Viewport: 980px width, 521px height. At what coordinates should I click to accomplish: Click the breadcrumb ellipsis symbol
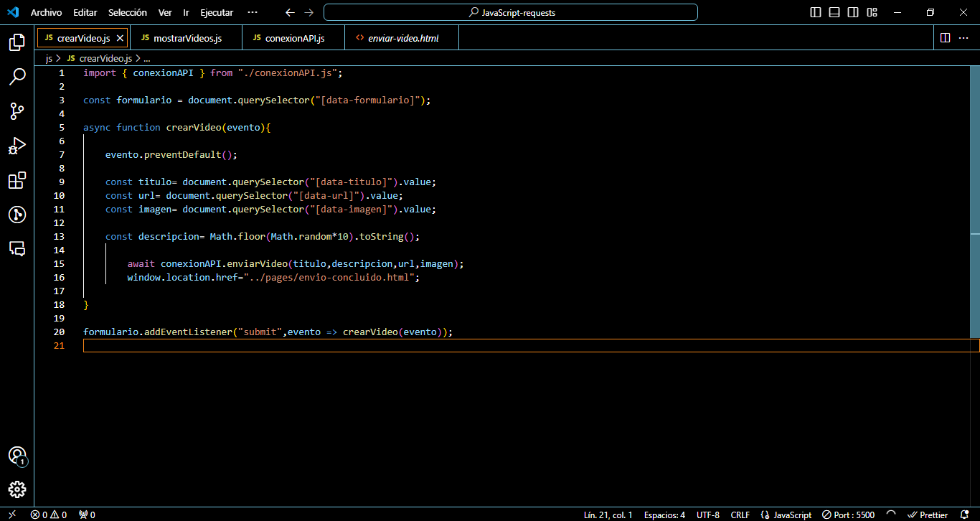tap(146, 59)
